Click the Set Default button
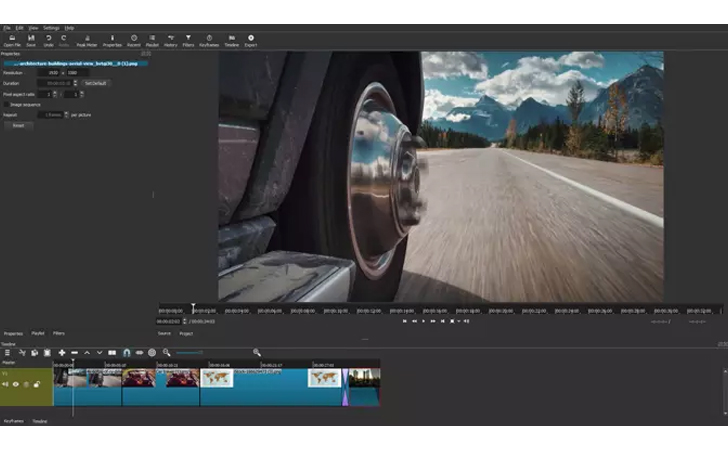This screenshot has height=450, width=728. (96, 83)
